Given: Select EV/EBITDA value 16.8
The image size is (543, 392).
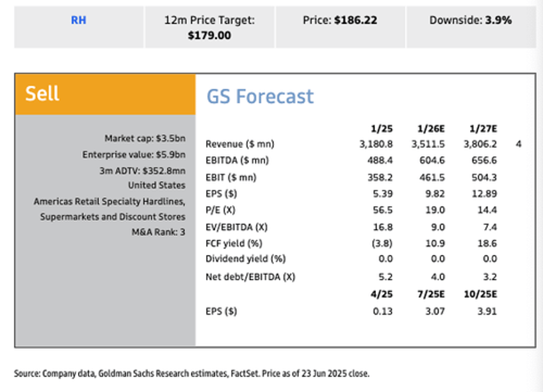Looking at the screenshot, I should point(383,227).
